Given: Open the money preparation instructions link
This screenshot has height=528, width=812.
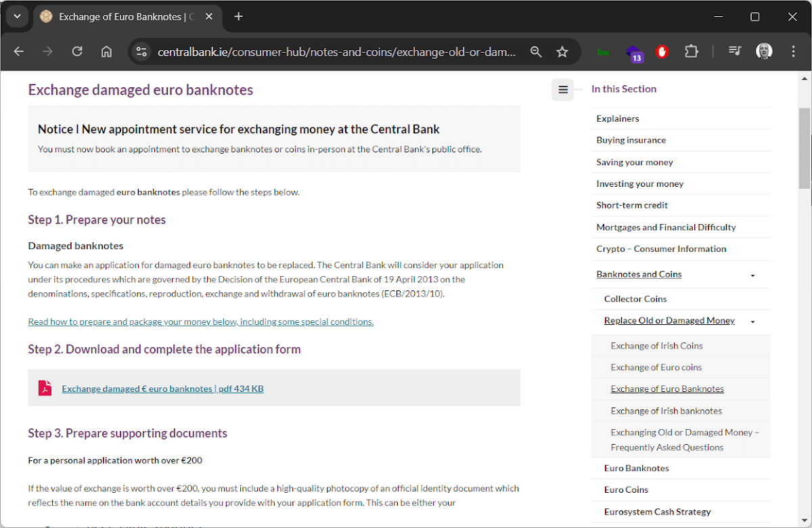Looking at the screenshot, I should [200, 321].
